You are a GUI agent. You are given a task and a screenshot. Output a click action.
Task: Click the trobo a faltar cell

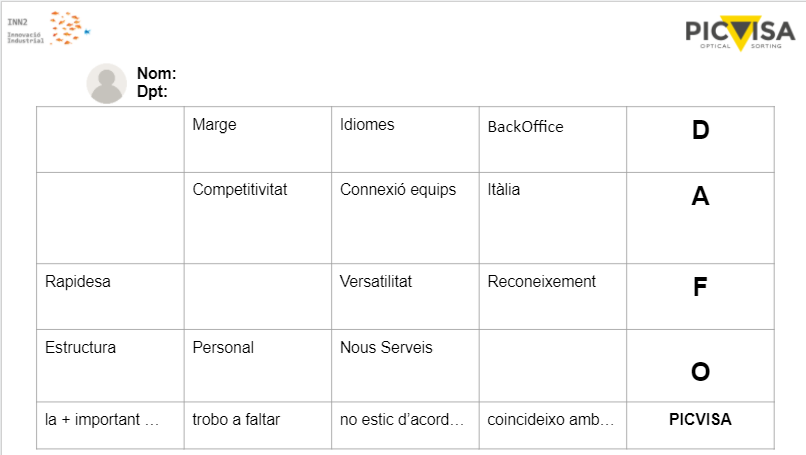pos(258,425)
